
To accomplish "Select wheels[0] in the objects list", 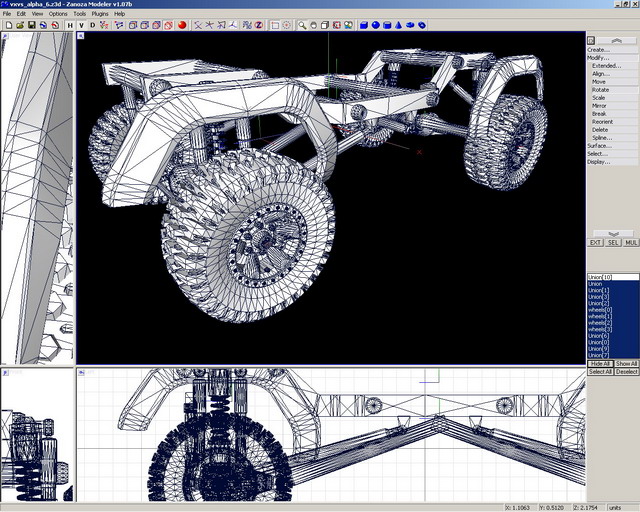I will coord(598,310).
